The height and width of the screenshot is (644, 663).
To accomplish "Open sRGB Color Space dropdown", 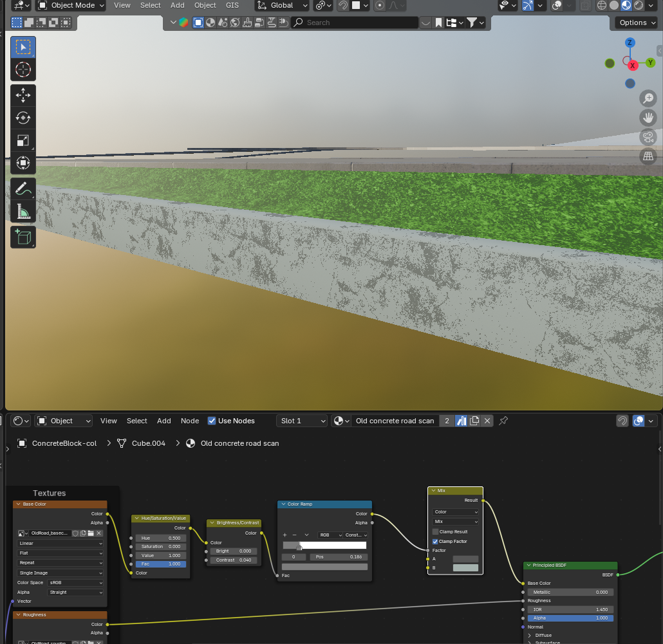I will click(x=75, y=583).
